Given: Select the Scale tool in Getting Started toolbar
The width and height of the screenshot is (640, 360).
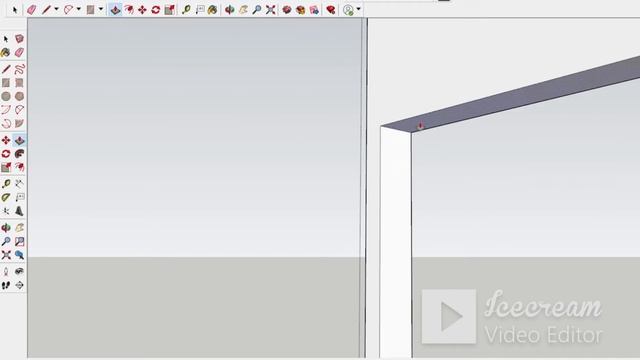Looking at the screenshot, I should (x=169, y=9).
